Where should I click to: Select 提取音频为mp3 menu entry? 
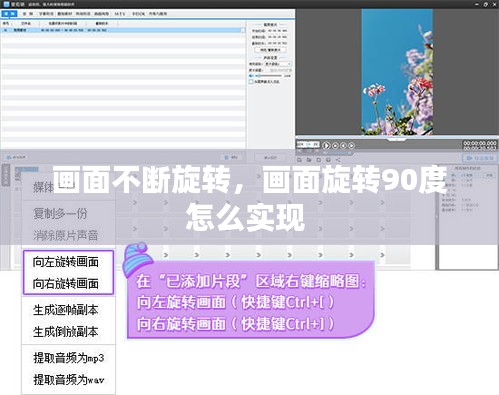click(x=69, y=358)
